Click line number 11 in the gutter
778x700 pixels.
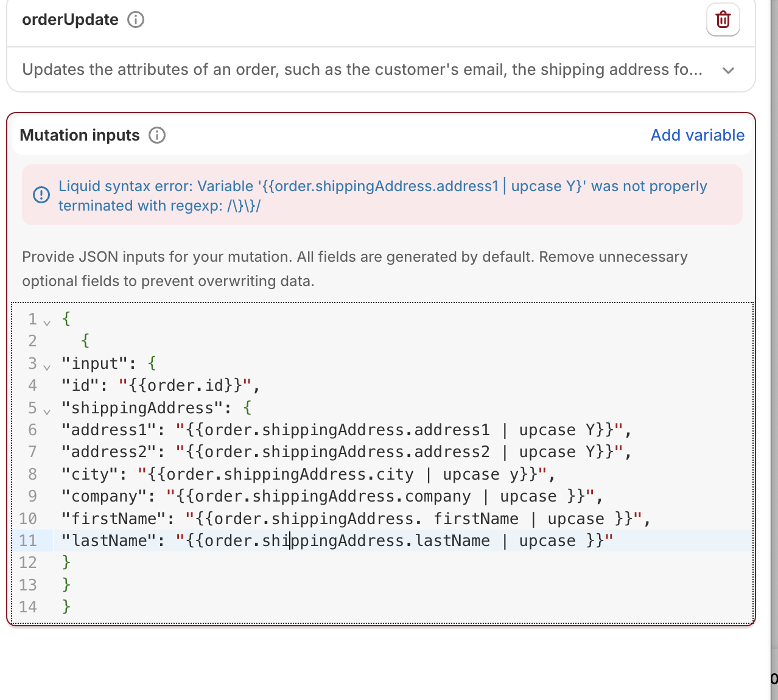(x=28, y=541)
